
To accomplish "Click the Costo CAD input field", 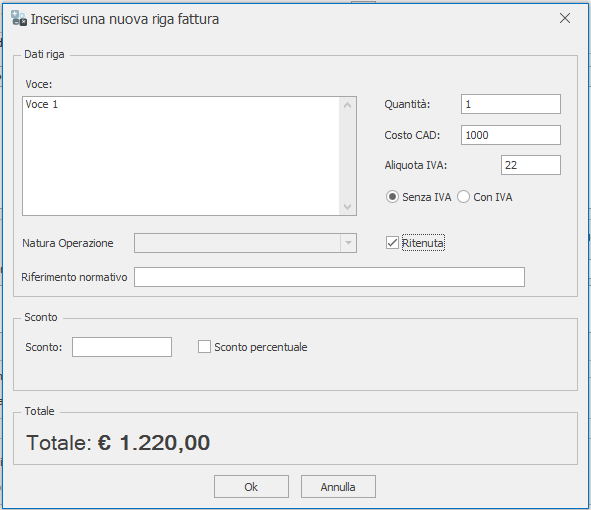I will [511, 135].
